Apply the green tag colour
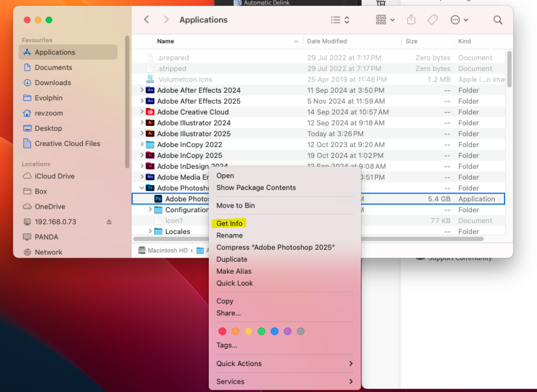This screenshot has width=537, height=392. point(261,331)
